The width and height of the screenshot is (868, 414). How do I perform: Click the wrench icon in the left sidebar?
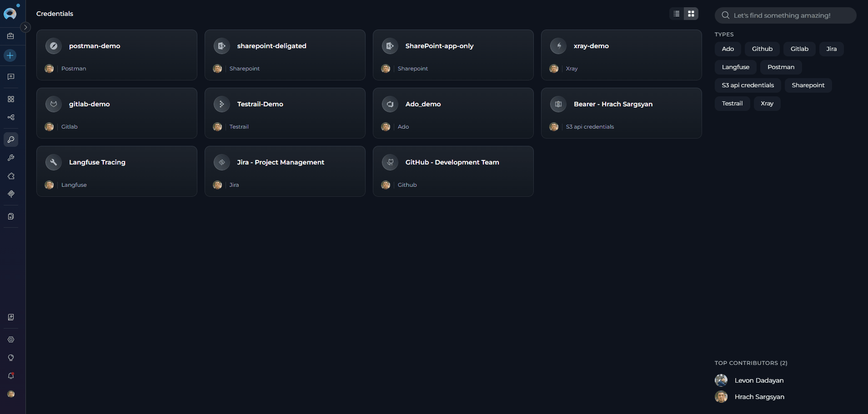11,158
